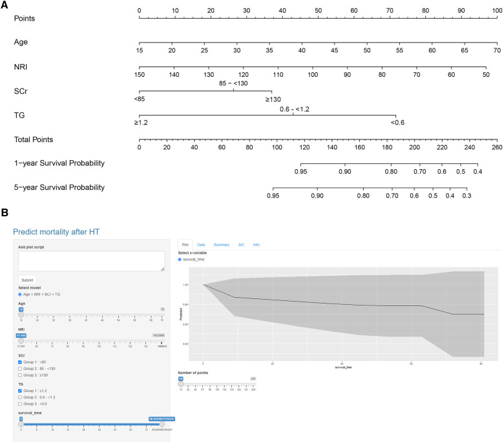The height and width of the screenshot is (443, 504).
Task: Select the survival_time x-variable radio button
Action: click(x=180, y=259)
